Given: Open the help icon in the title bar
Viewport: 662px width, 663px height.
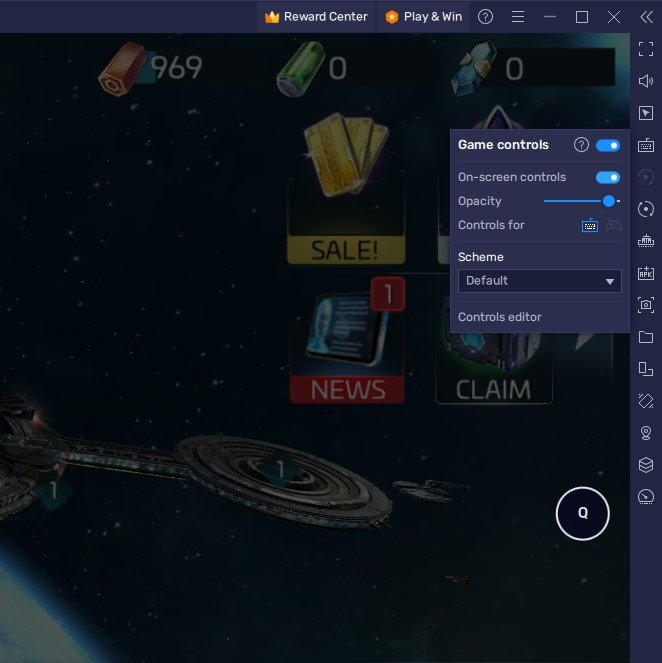Looking at the screenshot, I should click(485, 17).
